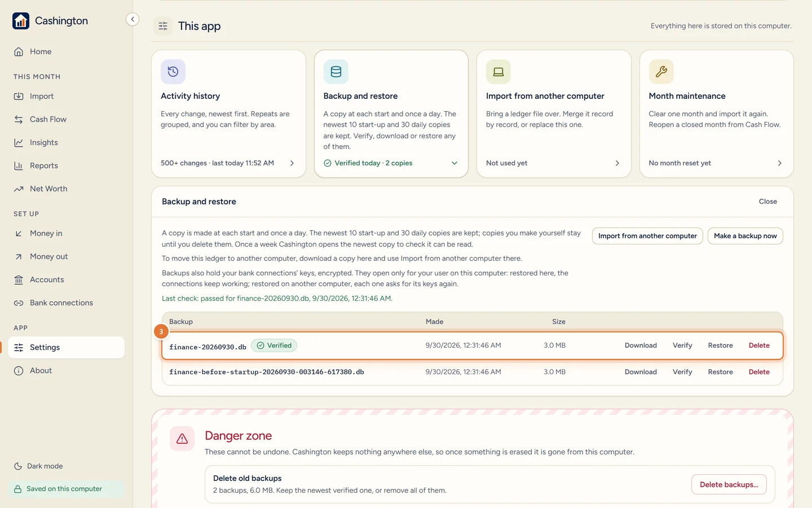Click the Home house icon in sidebar
The height and width of the screenshot is (508, 812).
pos(19,52)
